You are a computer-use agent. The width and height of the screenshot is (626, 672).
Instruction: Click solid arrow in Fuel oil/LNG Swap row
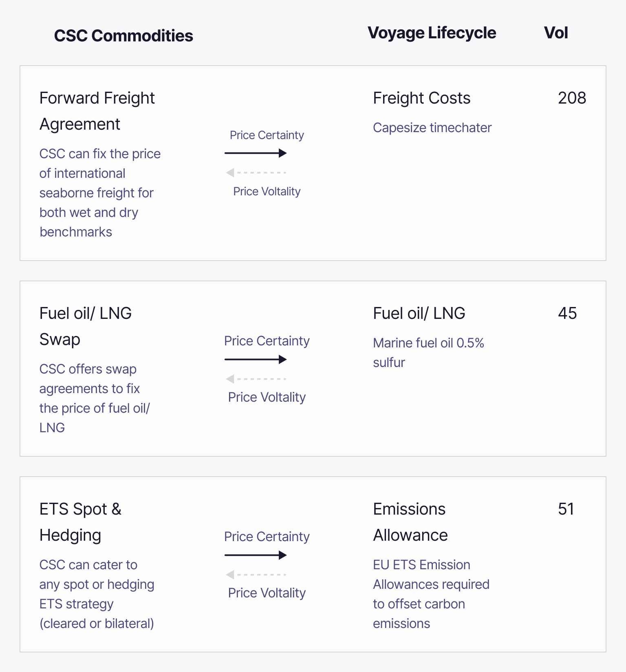pos(256,359)
